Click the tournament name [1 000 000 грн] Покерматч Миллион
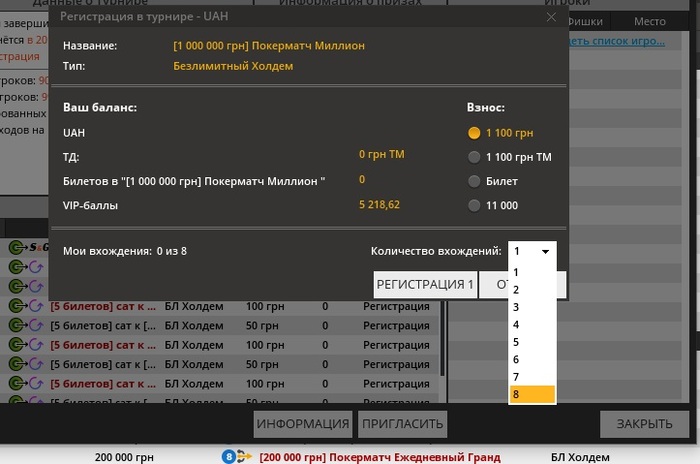 (269, 46)
